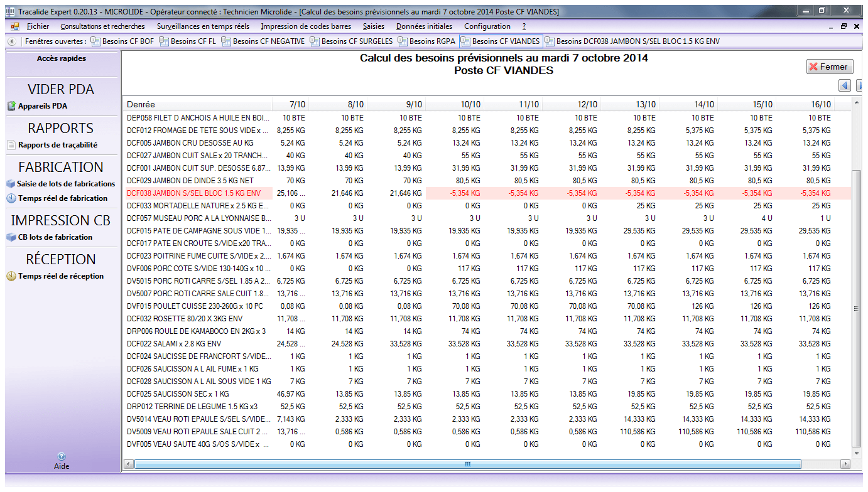Click the left navigation arrow below Fermer

pyautogui.click(x=845, y=85)
